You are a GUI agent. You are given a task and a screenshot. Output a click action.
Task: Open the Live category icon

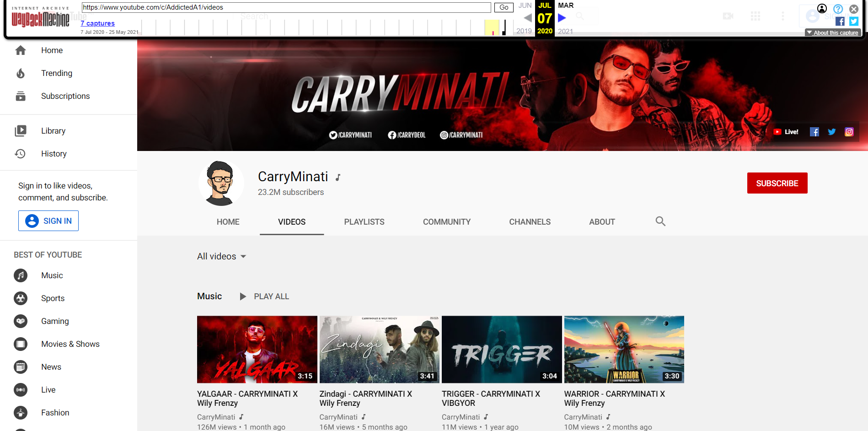click(21, 390)
